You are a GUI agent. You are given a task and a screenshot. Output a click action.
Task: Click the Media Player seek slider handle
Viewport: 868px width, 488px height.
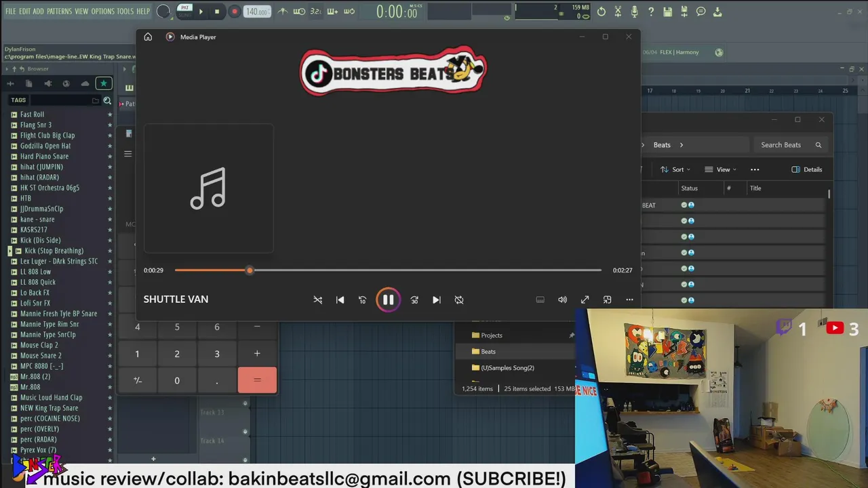tap(250, 270)
